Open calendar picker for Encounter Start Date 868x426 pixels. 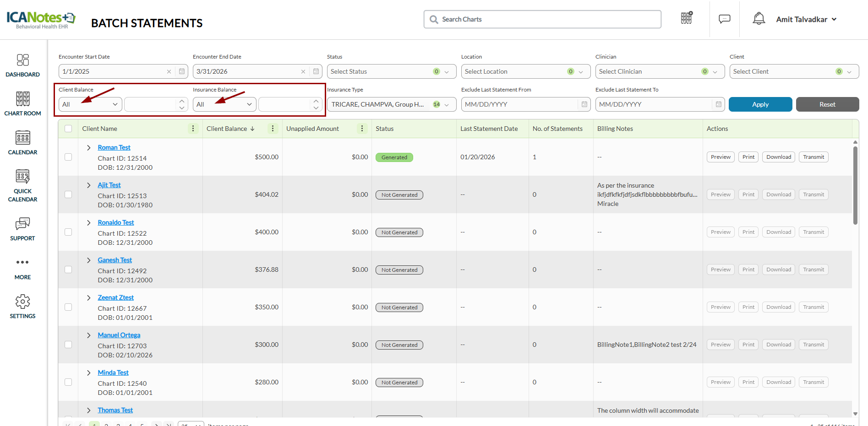click(x=182, y=71)
